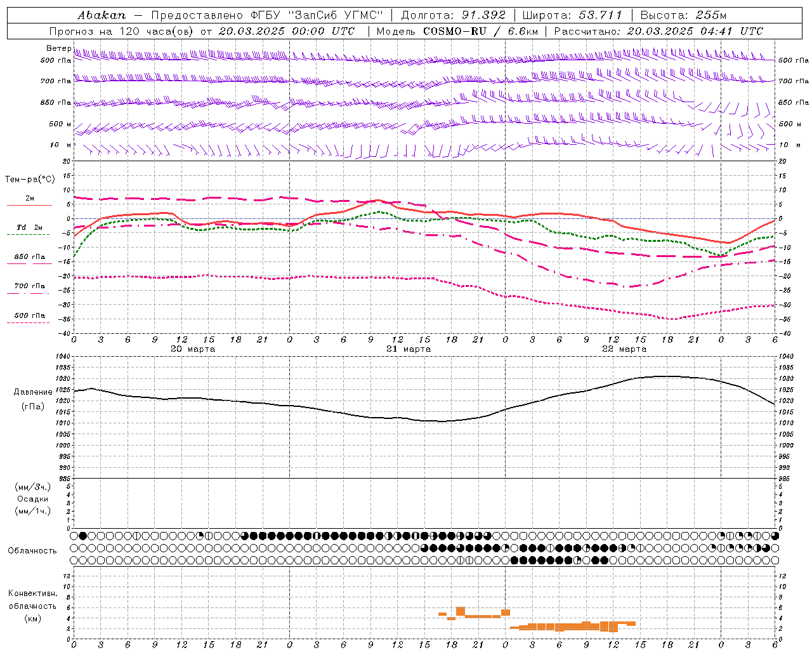The height and width of the screenshot is (650, 812).
Task: Click the (гПа) pressure unit label
Action: [33, 406]
